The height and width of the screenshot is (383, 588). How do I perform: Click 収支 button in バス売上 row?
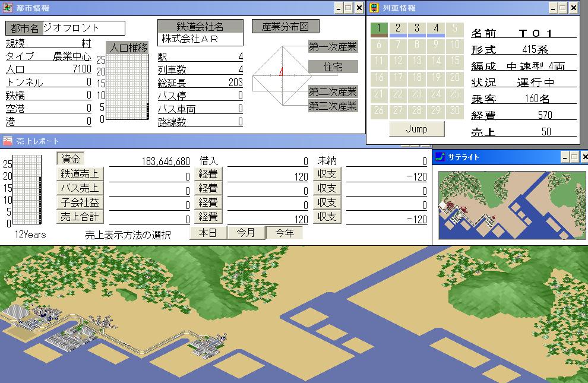coord(327,188)
